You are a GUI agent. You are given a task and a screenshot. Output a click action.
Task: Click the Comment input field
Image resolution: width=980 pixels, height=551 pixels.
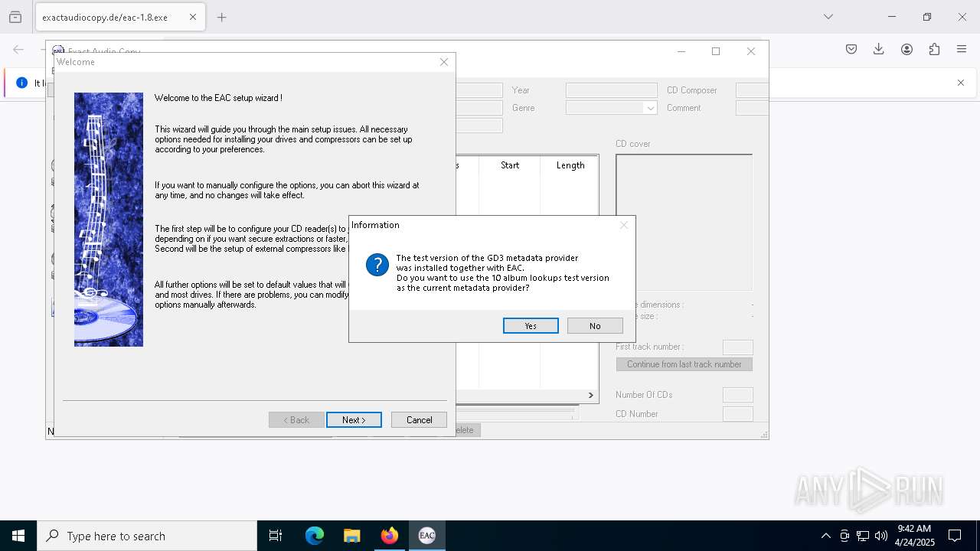[x=752, y=108]
